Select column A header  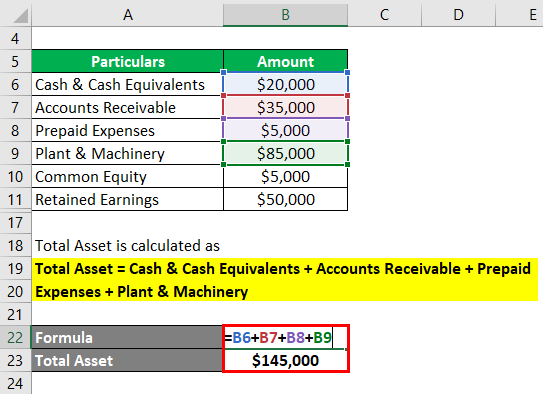pos(127,15)
